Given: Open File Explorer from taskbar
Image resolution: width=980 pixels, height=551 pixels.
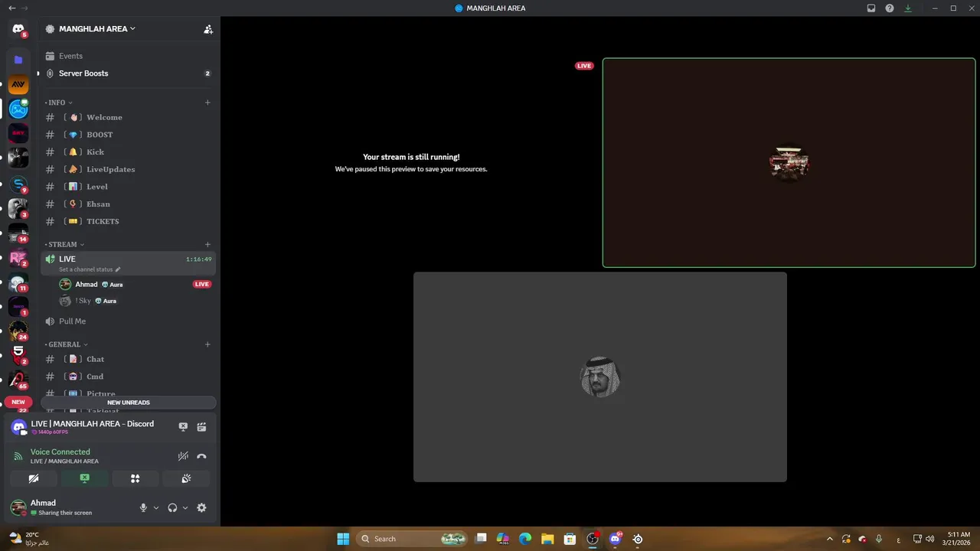Looking at the screenshot, I should tap(547, 539).
